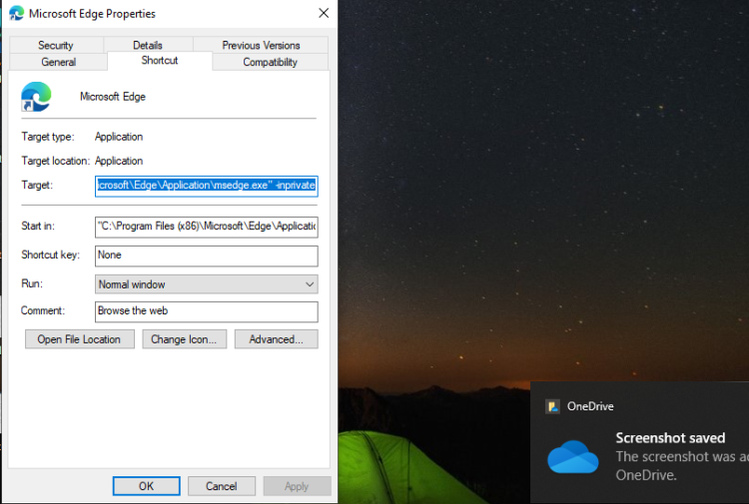Click the Target type label
The image size is (749, 504).
tap(48, 137)
